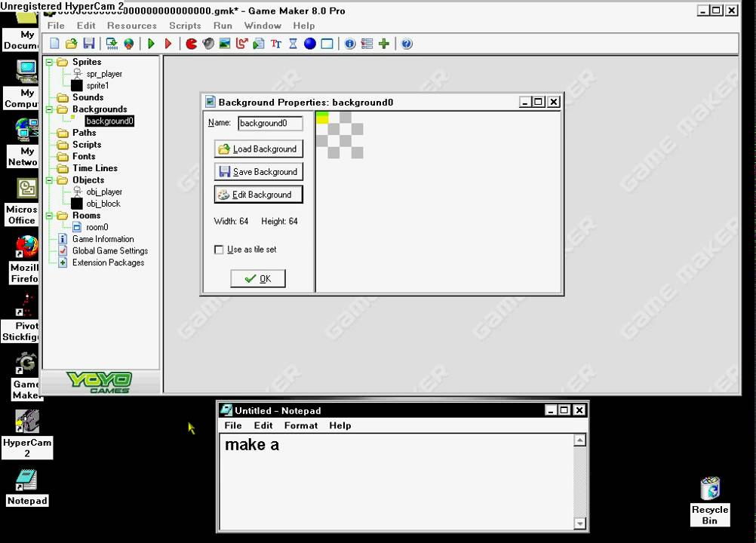Image resolution: width=756 pixels, height=543 pixels.
Task: Click the Notepad scrollbar down arrow
Action: (580, 523)
